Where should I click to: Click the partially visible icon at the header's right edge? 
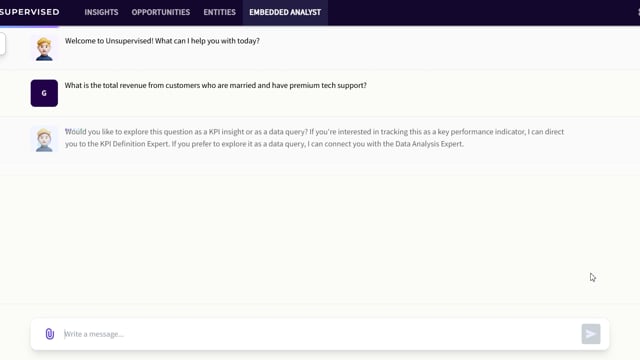pos(638,12)
